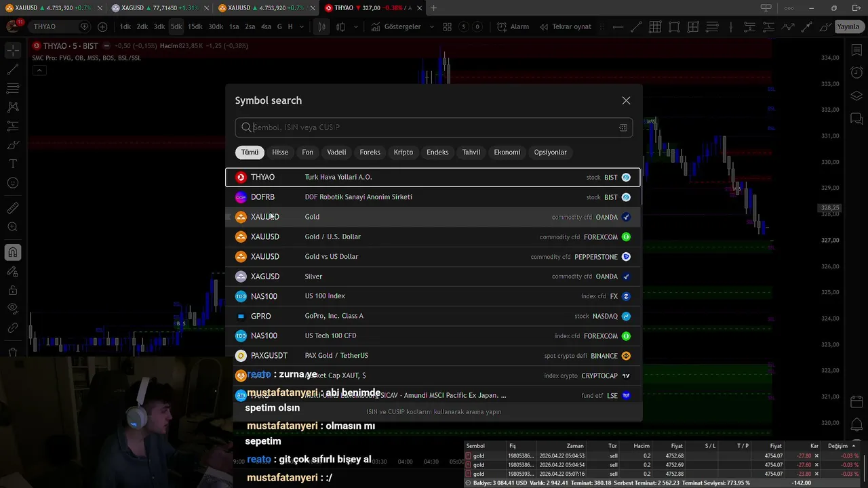Select 30dk timeframe
This screenshot has width=868, height=488.
216,26
